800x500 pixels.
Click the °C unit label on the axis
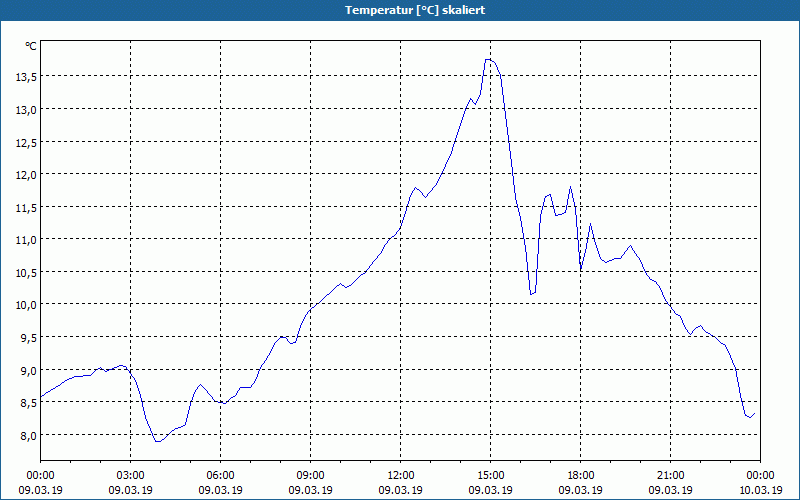coord(31,46)
